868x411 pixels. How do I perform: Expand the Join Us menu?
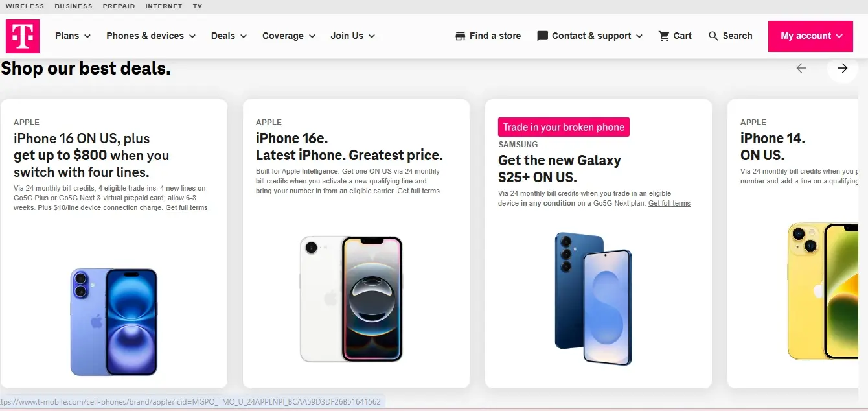click(x=352, y=36)
